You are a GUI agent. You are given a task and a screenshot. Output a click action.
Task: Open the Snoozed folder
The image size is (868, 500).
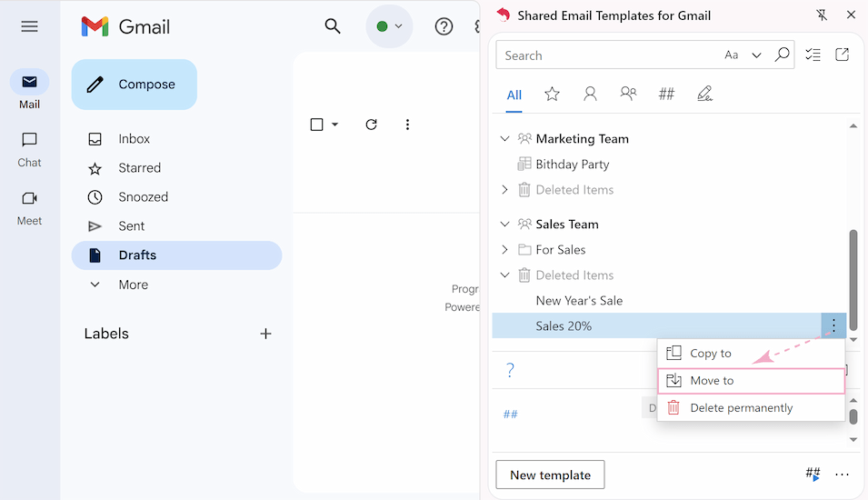point(143,197)
